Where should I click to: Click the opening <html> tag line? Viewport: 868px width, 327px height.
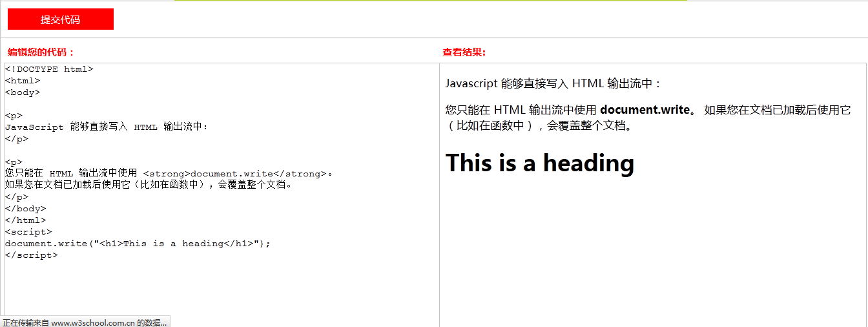click(23, 81)
